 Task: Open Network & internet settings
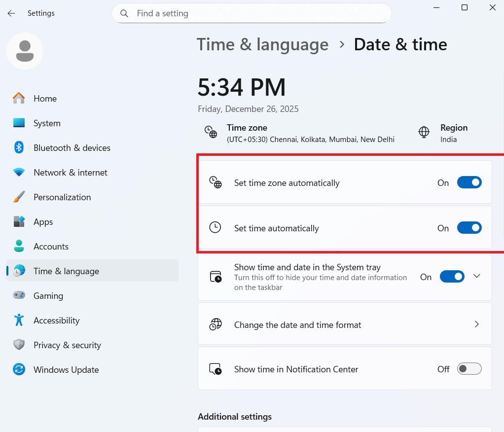70,172
